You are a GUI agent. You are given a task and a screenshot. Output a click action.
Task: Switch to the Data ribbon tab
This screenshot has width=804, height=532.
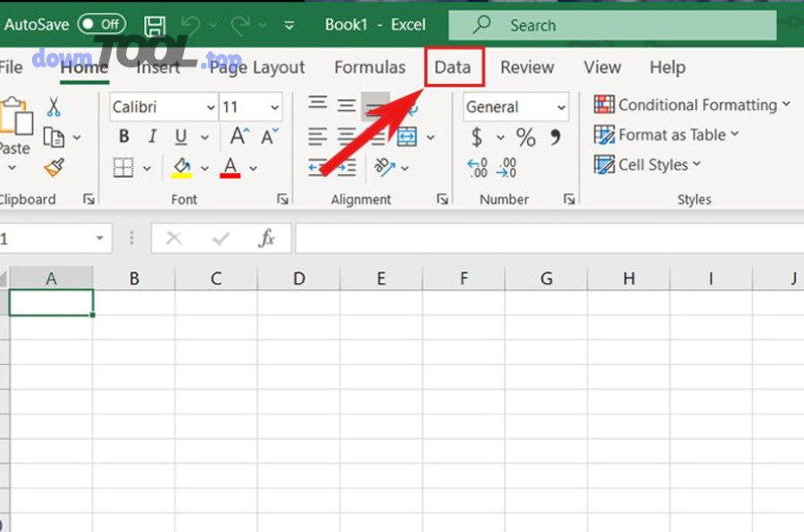pos(453,67)
